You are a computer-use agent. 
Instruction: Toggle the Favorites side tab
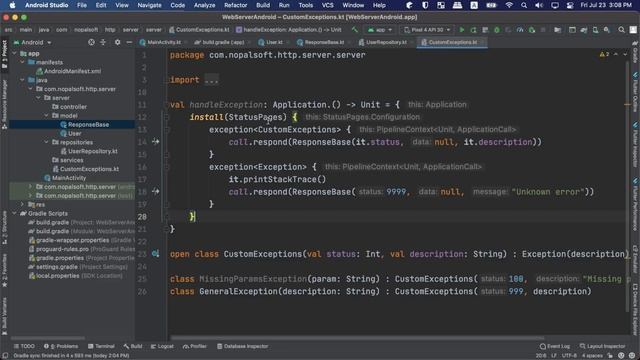4,271
